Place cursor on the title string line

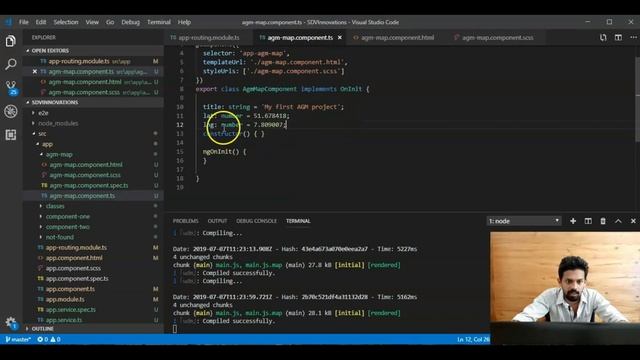273,107
